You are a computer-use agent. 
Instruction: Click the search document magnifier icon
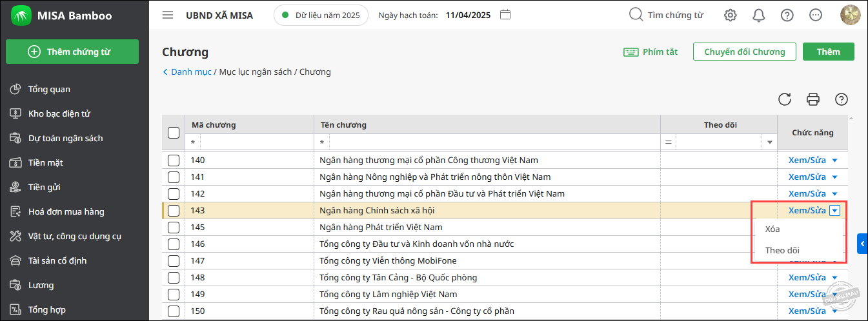636,14
